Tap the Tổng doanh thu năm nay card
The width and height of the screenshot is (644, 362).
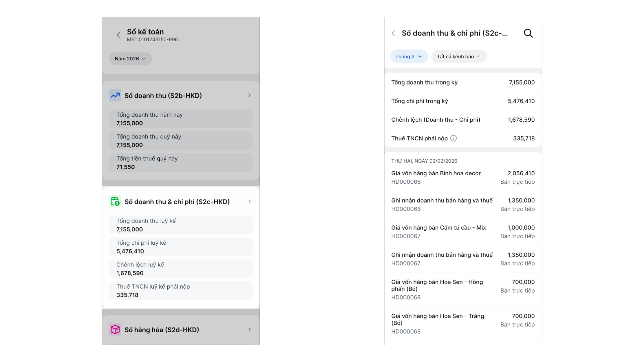[181, 119]
